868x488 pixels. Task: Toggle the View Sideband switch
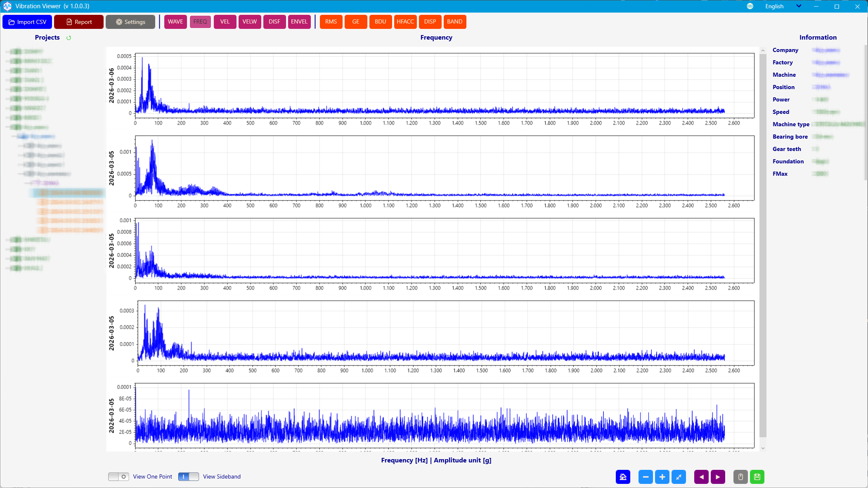188,476
